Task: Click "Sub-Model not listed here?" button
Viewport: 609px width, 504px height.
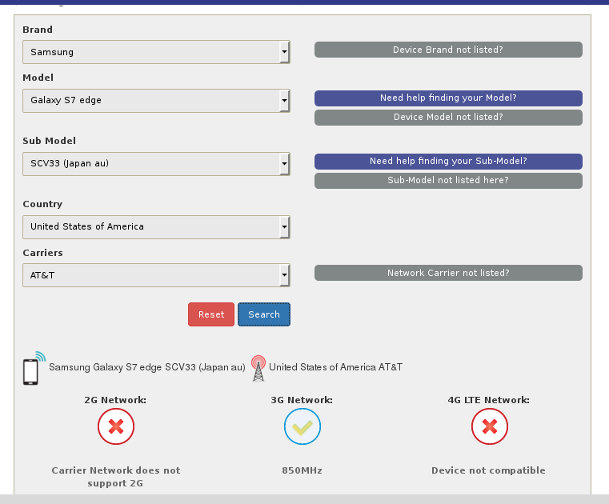Action: tap(448, 181)
